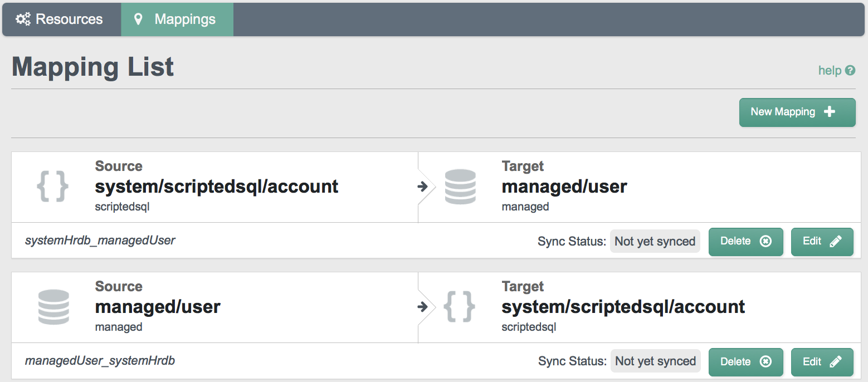Viewport: 868px width, 382px height.
Task: Click the help question mark icon
Action: point(850,71)
